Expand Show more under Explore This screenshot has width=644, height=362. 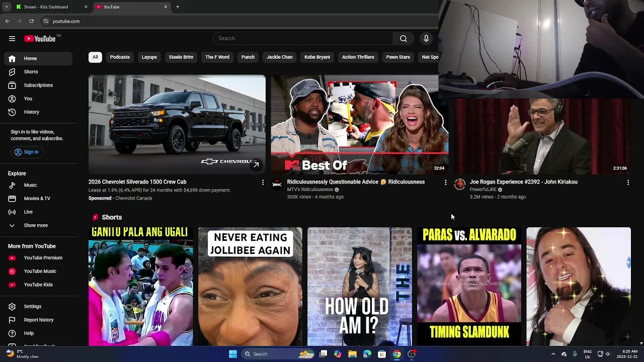pyautogui.click(x=38, y=225)
